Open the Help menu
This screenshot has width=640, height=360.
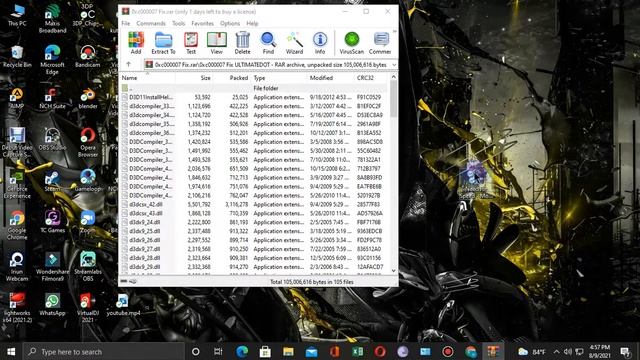tap(252, 24)
